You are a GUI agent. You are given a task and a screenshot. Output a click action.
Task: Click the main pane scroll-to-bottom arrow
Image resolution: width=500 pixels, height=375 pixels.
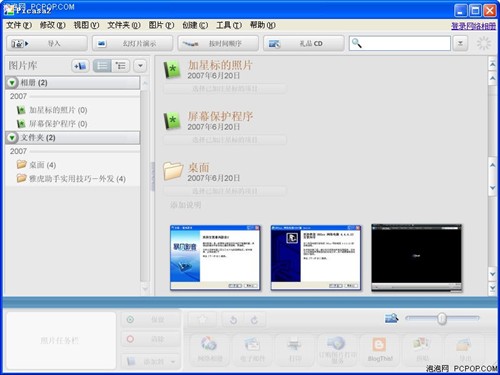click(493, 288)
